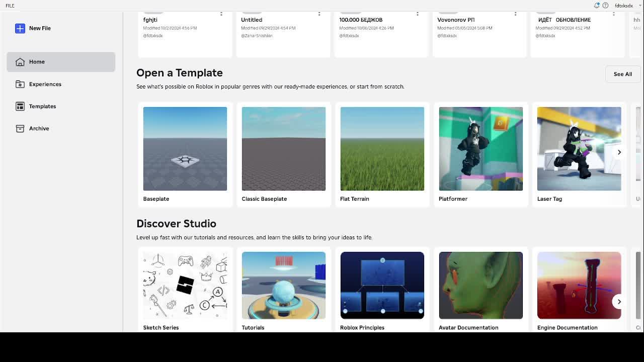Open the notifications bell icon
644x362 pixels.
(597, 6)
